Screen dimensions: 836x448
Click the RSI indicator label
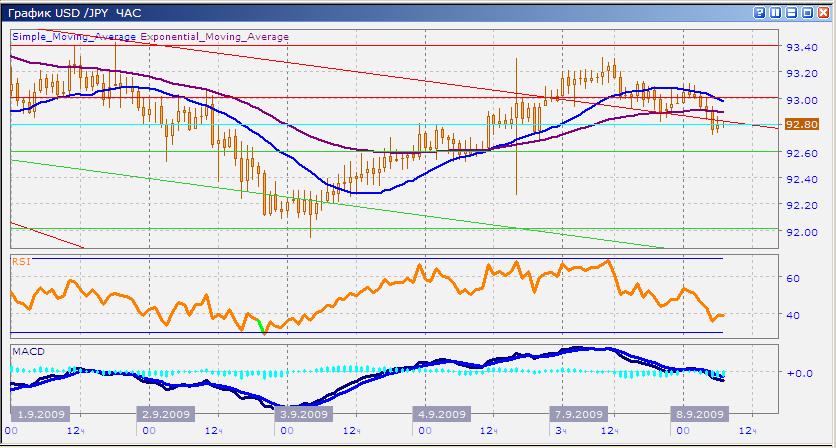[x=20, y=261]
